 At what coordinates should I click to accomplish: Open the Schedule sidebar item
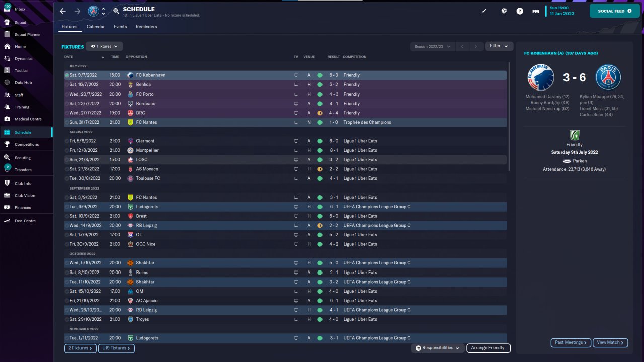(26, 132)
